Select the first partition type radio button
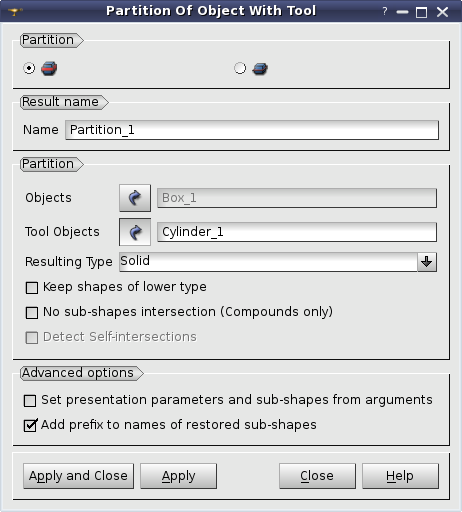Image resolution: width=462 pixels, height=512 pixels. tap(29, 68)
